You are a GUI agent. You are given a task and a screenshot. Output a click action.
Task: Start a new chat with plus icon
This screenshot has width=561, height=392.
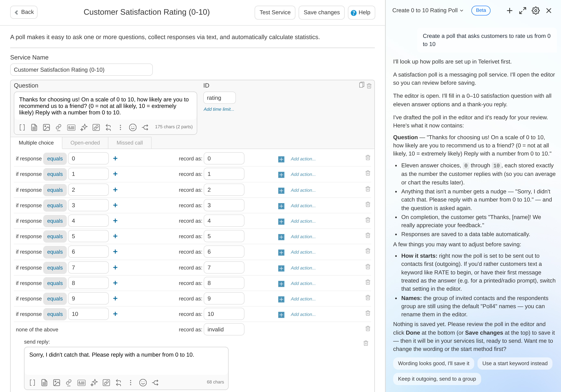pos(509,11)
